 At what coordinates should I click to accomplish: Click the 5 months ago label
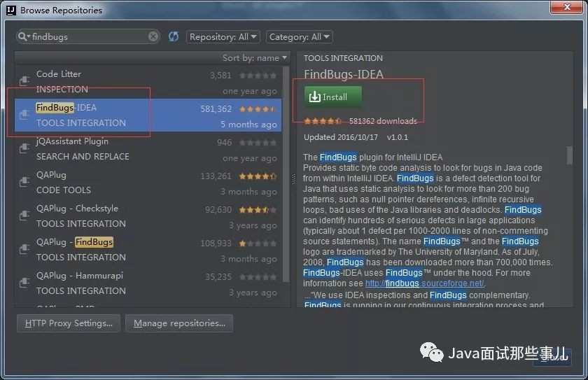click(248, 125)
